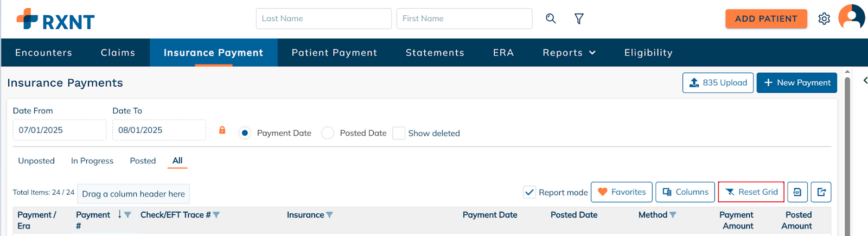Click the New Payment button

tap(796, 82)
